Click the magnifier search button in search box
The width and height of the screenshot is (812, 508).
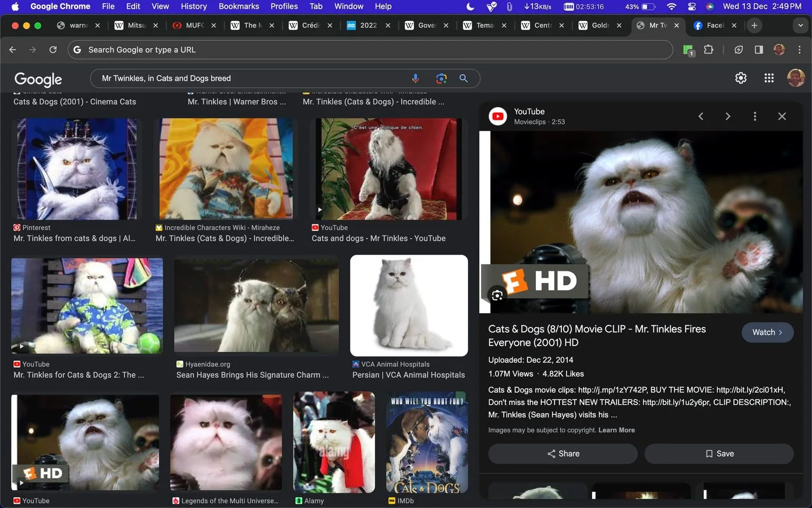pyautogui.click(x=464, y=78)
